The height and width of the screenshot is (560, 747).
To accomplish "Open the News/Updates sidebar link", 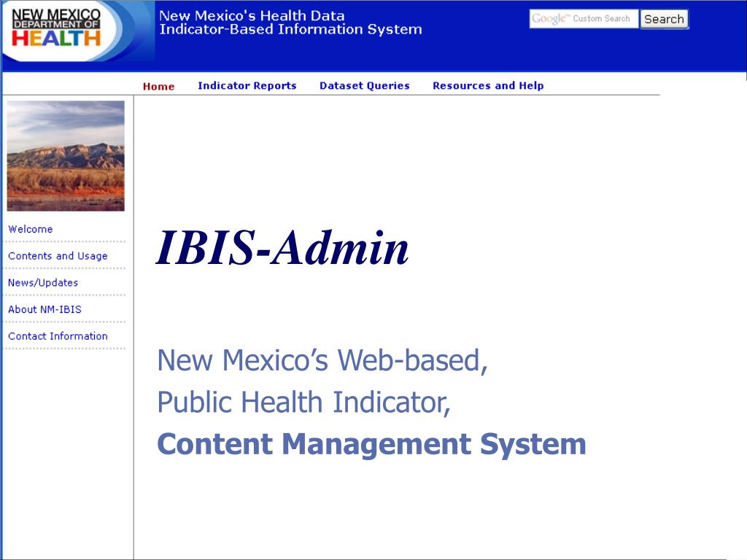I will tap(43, 282).
